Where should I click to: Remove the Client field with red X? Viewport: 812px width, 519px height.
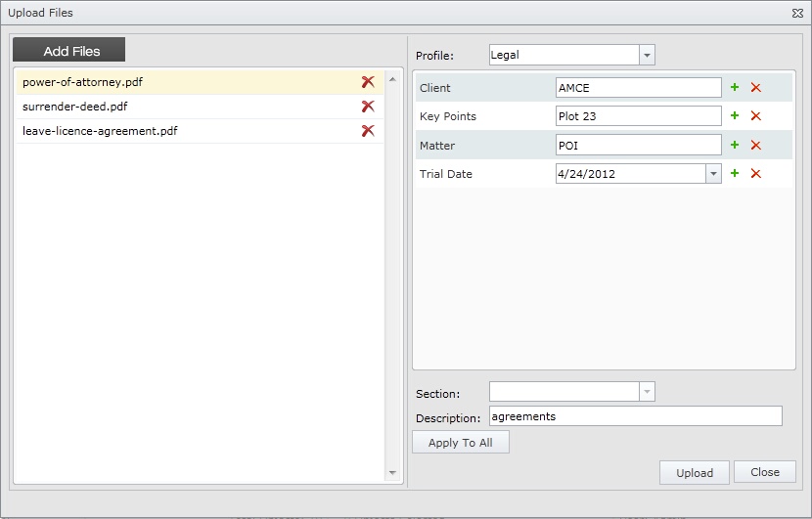coord(755,87)
